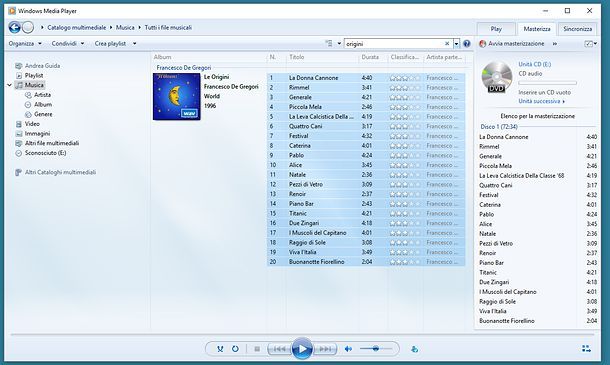Image resolution: width=610 pixels, height=365 pixels.
Task: Open view options dropdown arrow
Action: 339,44
